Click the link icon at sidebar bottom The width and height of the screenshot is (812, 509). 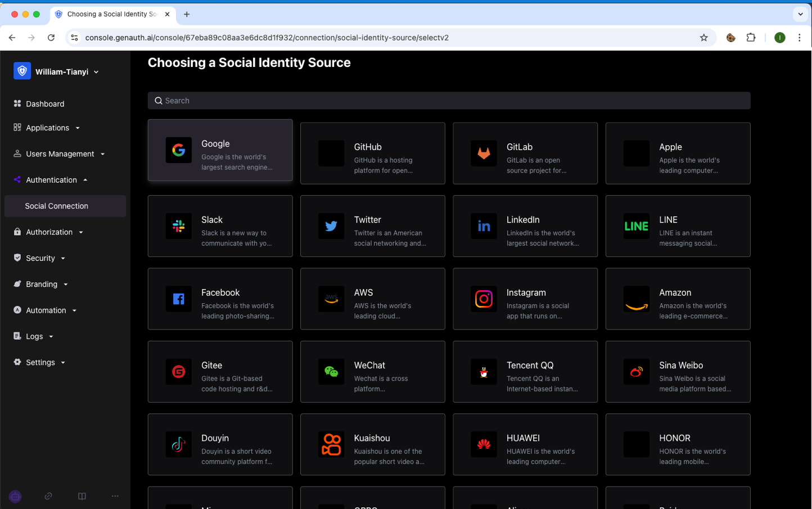[48, 496]
